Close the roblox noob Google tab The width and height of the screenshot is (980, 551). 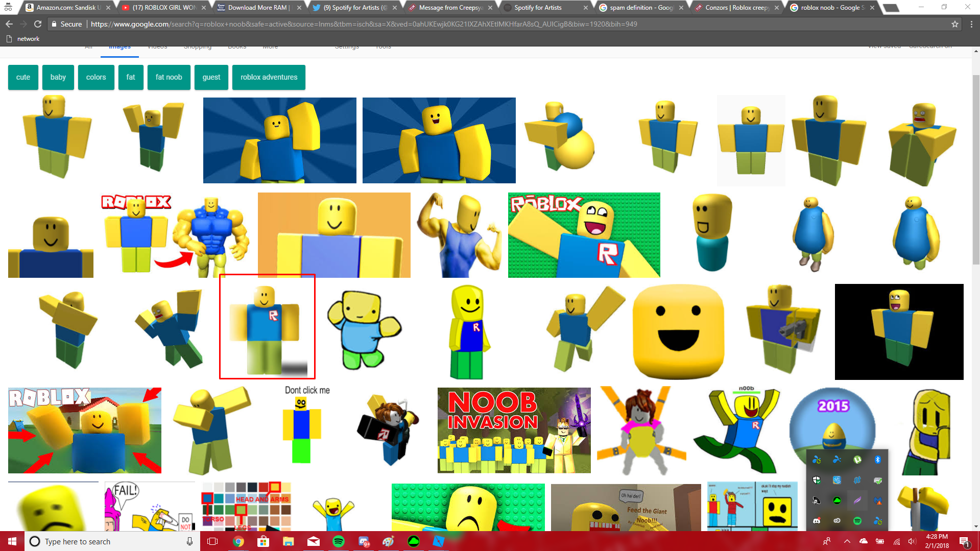click(872, 8)
